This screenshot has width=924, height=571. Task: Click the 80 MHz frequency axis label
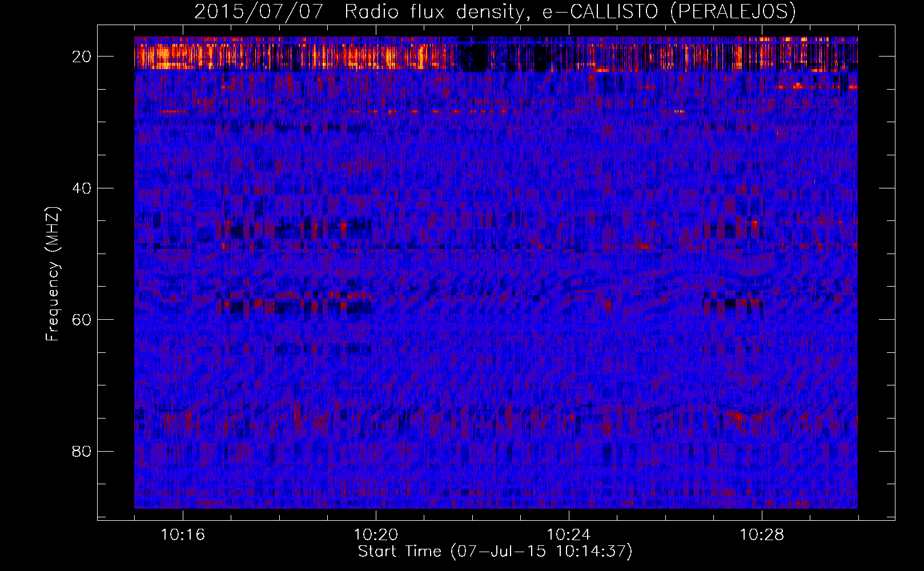82,451
